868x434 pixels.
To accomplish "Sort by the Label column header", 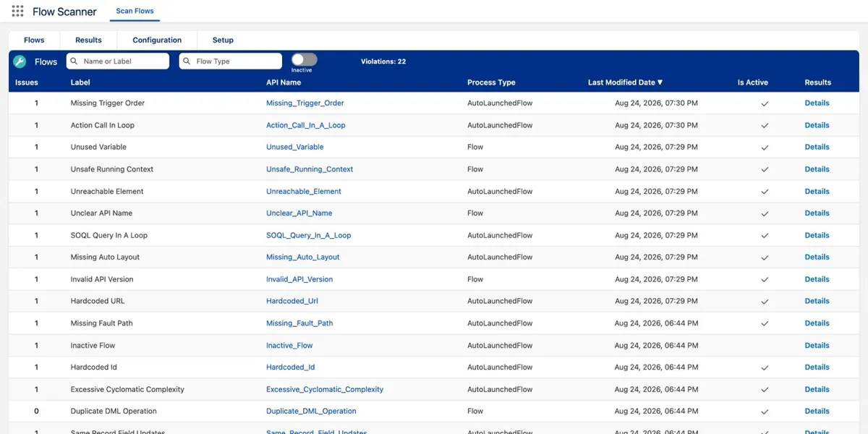I will [80, 82].
